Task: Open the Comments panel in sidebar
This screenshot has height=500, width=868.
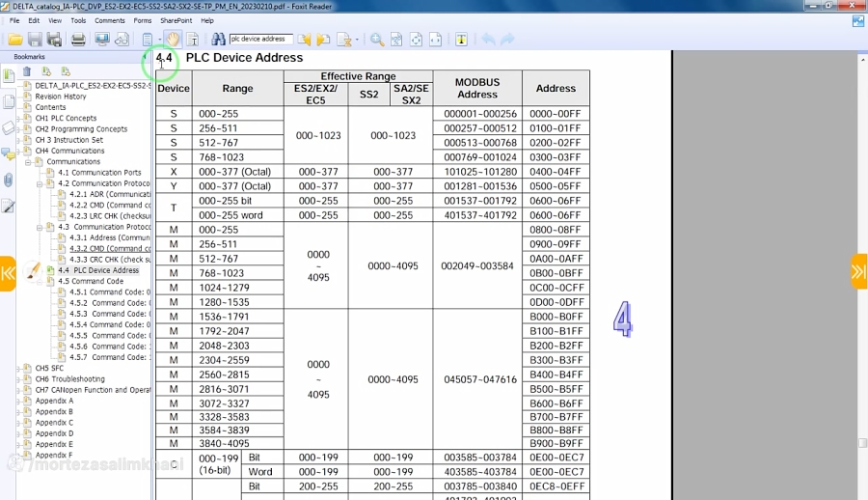Action: coord(8,153)
